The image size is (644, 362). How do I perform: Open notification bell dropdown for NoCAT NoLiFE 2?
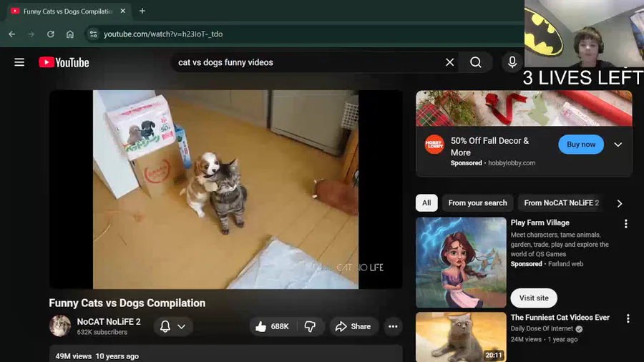click(x=173, y=326)
